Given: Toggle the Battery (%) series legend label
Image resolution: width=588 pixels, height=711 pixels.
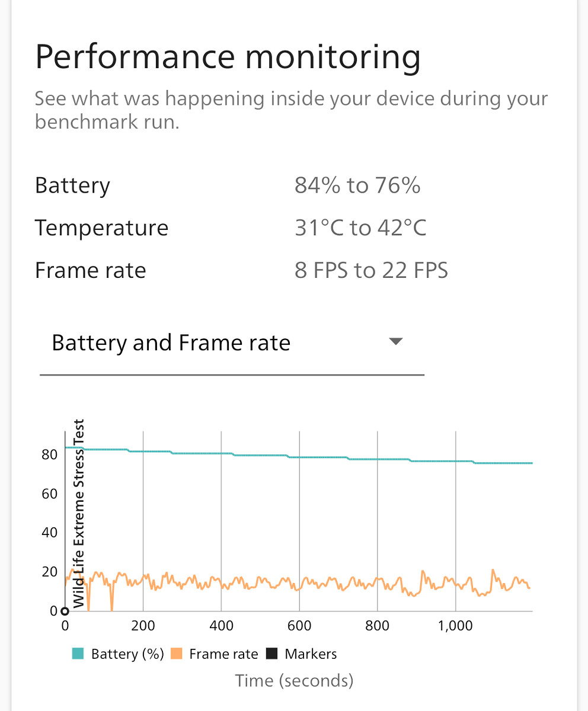Looking at the screenshot, I should click(x=127, y=654).
